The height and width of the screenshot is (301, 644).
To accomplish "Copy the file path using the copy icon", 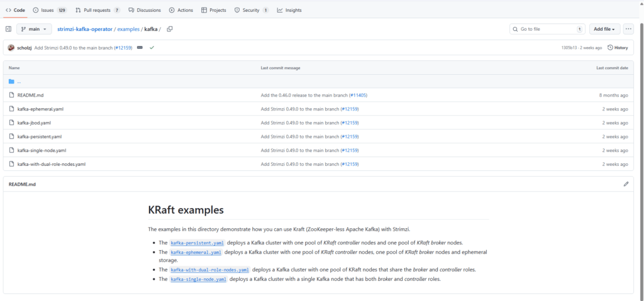I will pyautogui.click(x=170, y=29).
